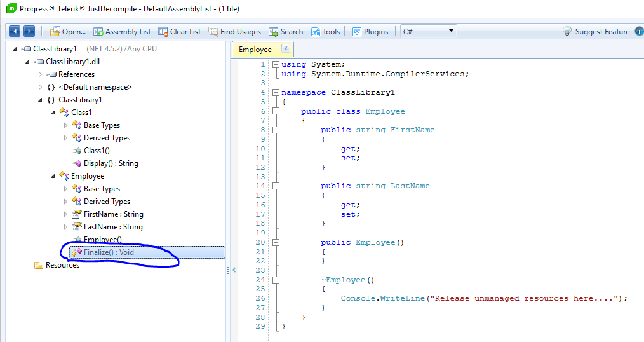Select the References tree item
Screen dimensions: 644x342
(76, 74)
